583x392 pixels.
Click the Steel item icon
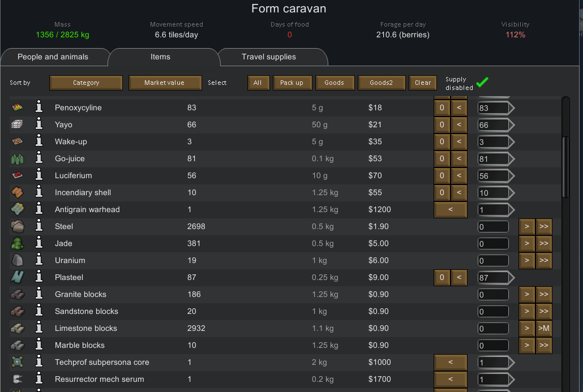tap(18, 226)
